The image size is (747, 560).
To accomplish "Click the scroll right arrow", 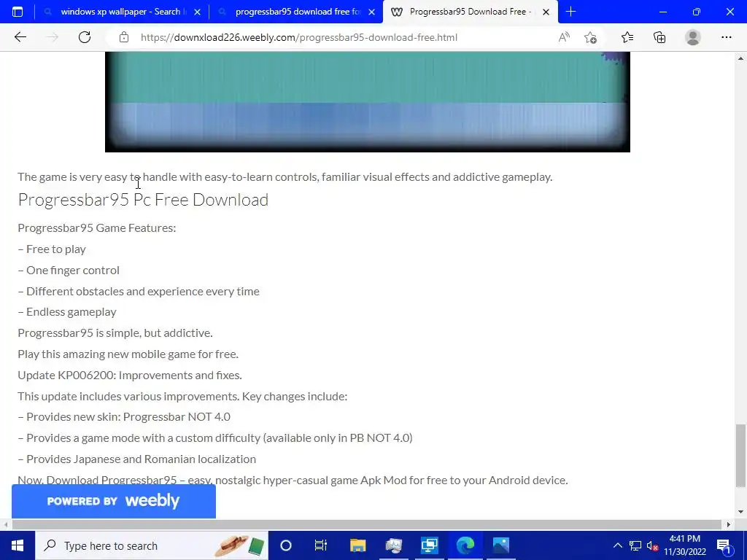I will click(x=729, y=524).
